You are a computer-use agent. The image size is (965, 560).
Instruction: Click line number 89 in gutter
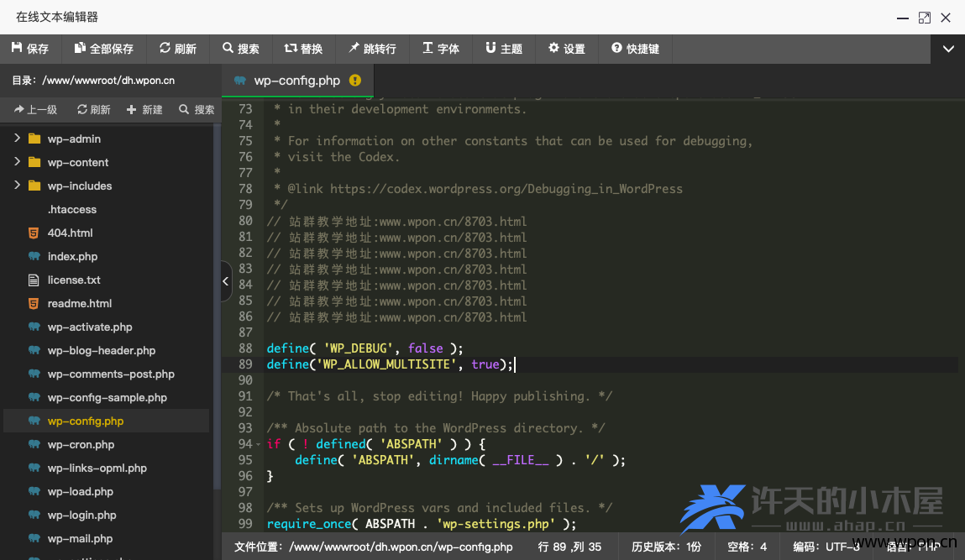coord(245,364)
